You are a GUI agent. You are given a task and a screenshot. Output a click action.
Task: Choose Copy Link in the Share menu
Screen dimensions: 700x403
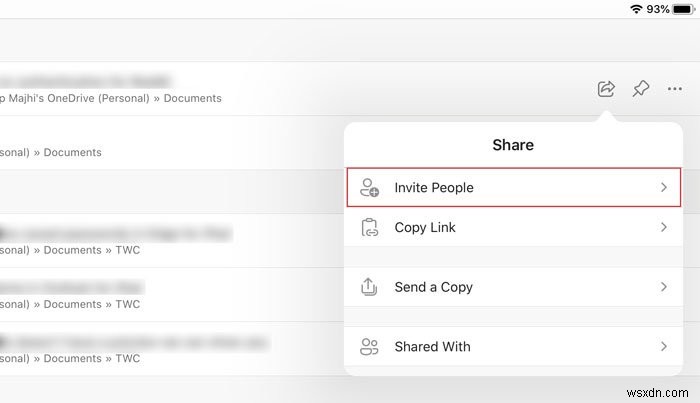pos(425,227)
